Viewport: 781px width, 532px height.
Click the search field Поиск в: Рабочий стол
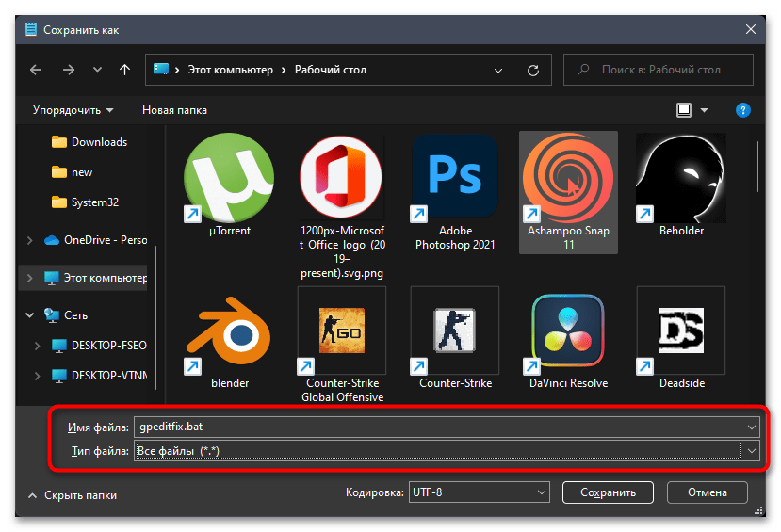[658, 70]
